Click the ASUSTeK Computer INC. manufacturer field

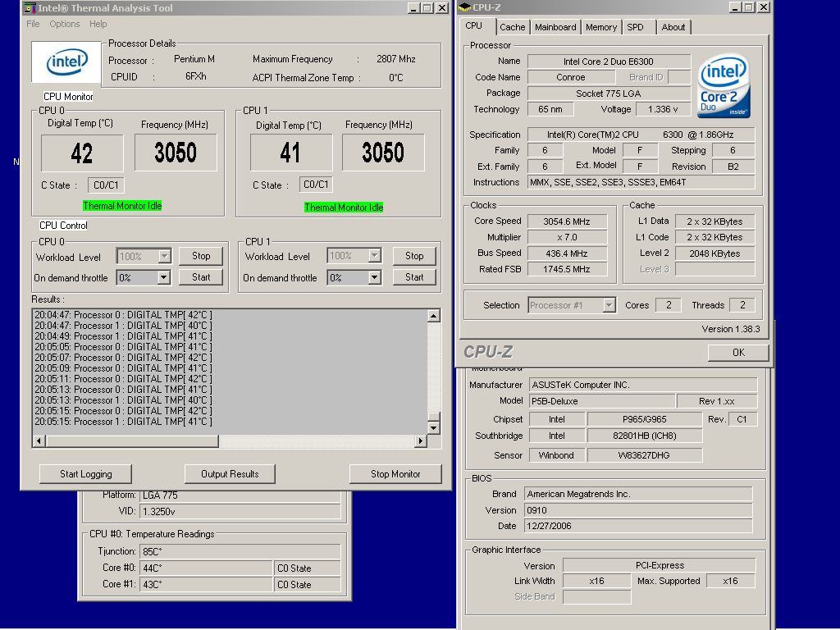tap(643, 385)
